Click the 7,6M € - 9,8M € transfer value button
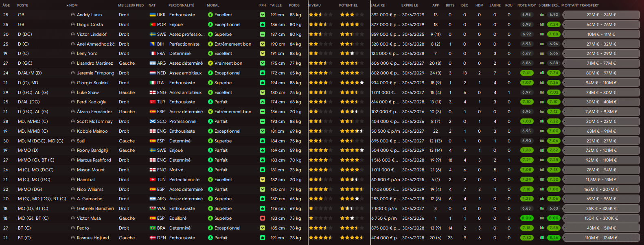Viewport: 644px width, 245px height. pyautogui.click(x=601, y=112)
